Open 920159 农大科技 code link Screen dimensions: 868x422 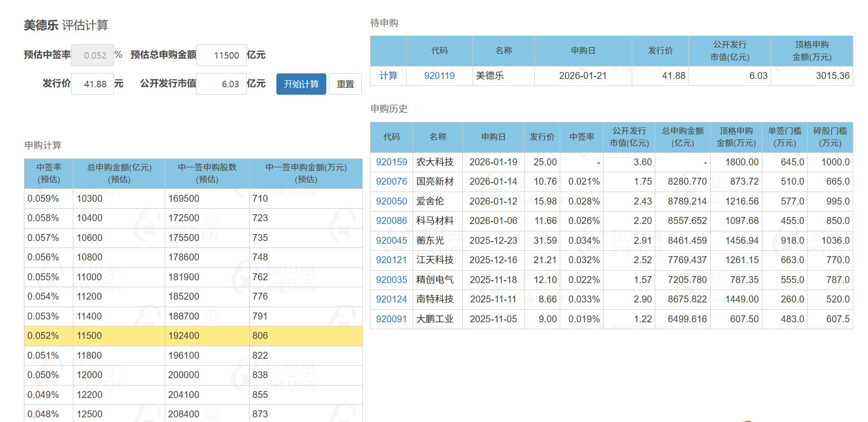391,162
